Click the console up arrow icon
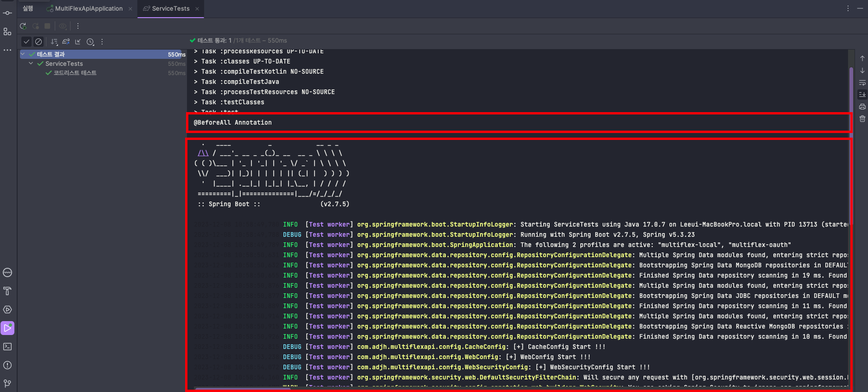 862,58
